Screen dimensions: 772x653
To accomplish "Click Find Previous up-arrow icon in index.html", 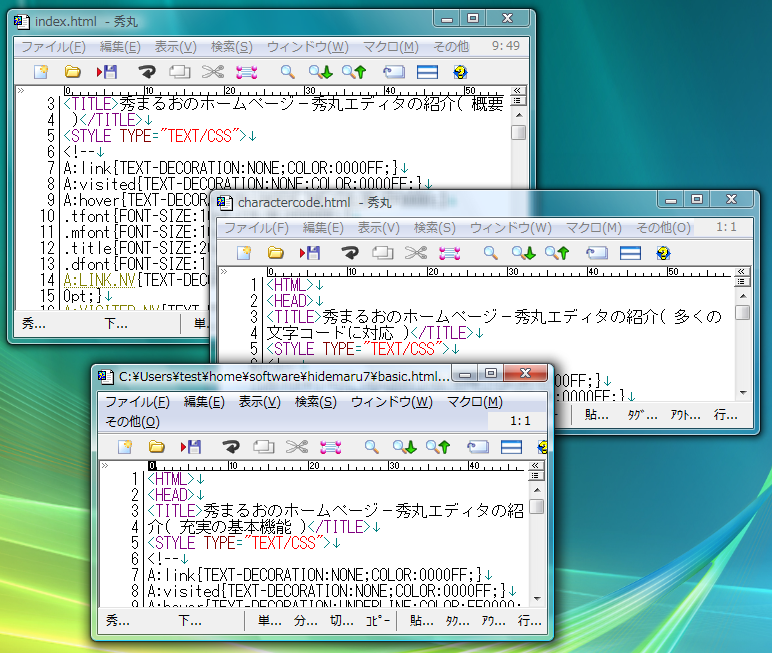I will tap(354, 72).
